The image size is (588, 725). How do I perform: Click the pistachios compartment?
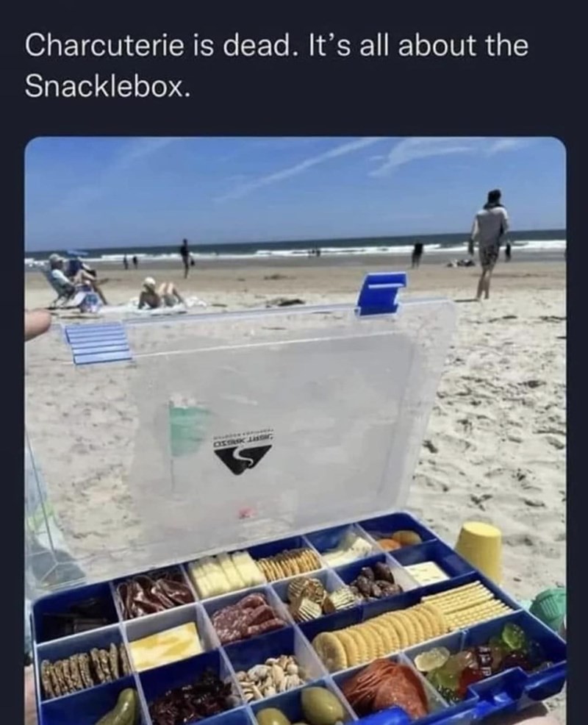click(x=270, y=676)
